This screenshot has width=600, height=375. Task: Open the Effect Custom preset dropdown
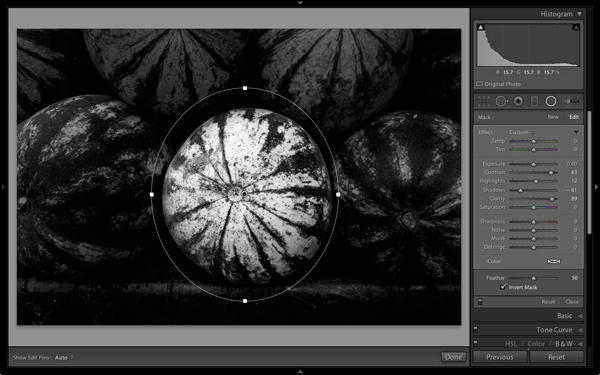[521, 132]
